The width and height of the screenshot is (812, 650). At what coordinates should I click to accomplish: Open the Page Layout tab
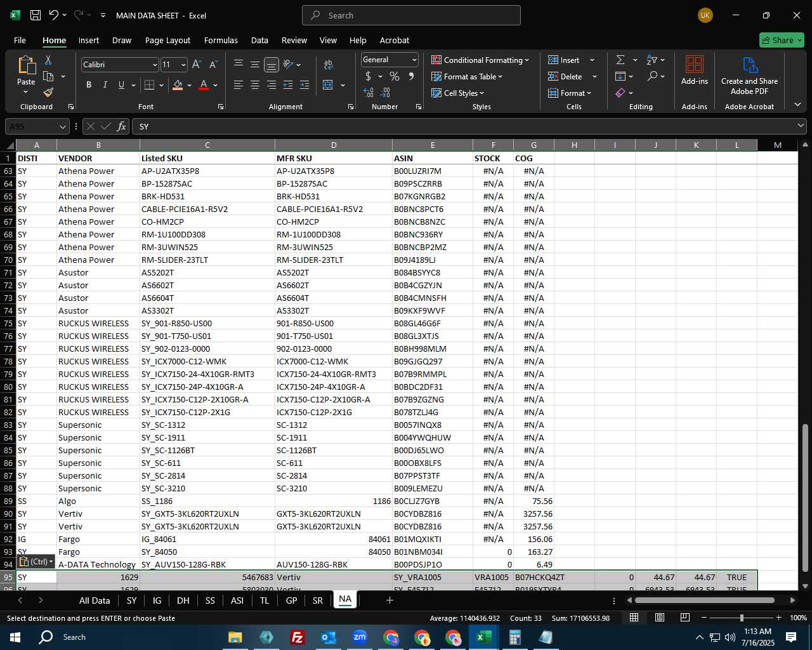(x=167, y=40)
